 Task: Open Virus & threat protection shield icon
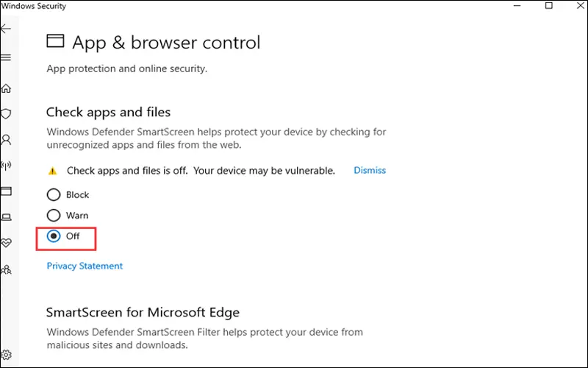coord(6,114)
